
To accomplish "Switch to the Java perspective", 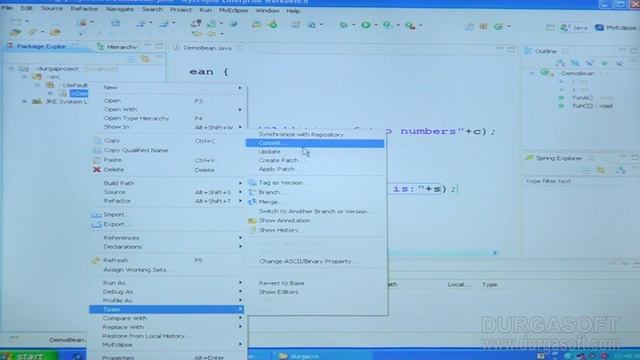I will [574, 28].
